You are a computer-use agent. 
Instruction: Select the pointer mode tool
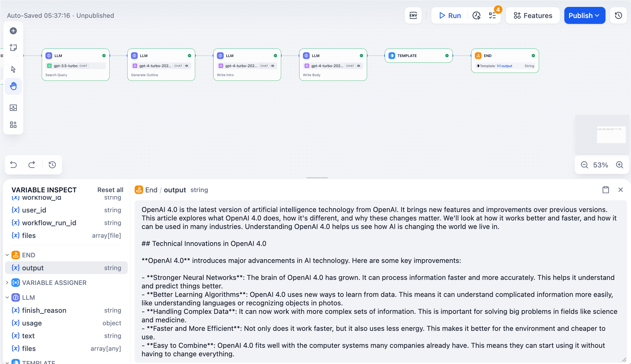[13, 69]
